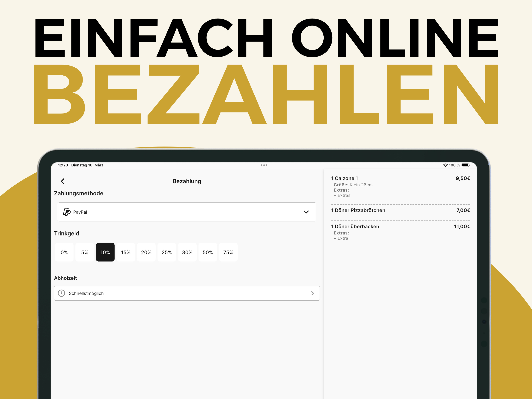Tap the three-dot multitasking indicator
Viewport: 532px width, 399px height.
[x=264, y=165]
